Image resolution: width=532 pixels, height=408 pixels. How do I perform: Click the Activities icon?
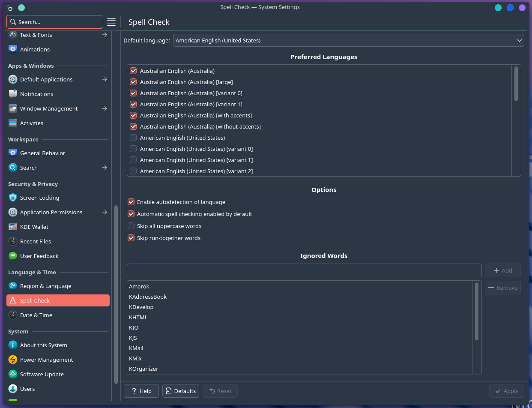13,123
